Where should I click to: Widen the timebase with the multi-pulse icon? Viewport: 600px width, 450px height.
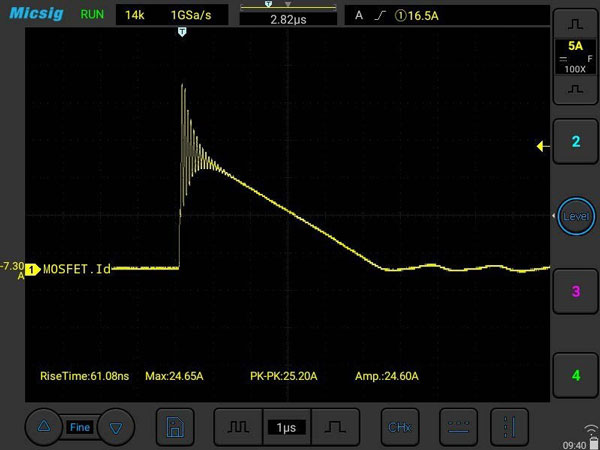237,427
